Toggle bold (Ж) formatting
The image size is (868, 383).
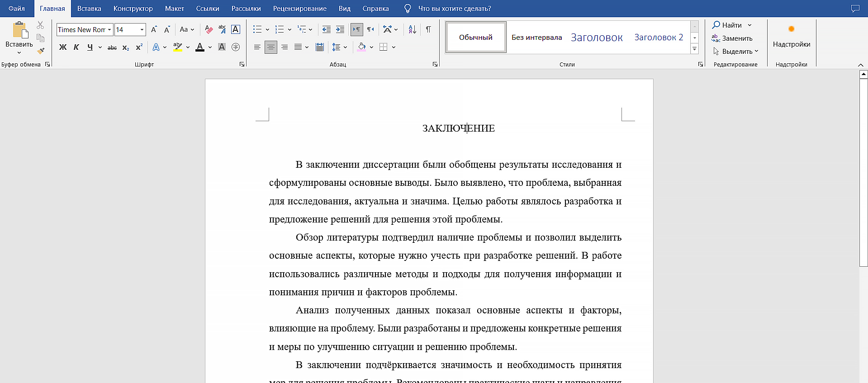[x=63, y=47]
